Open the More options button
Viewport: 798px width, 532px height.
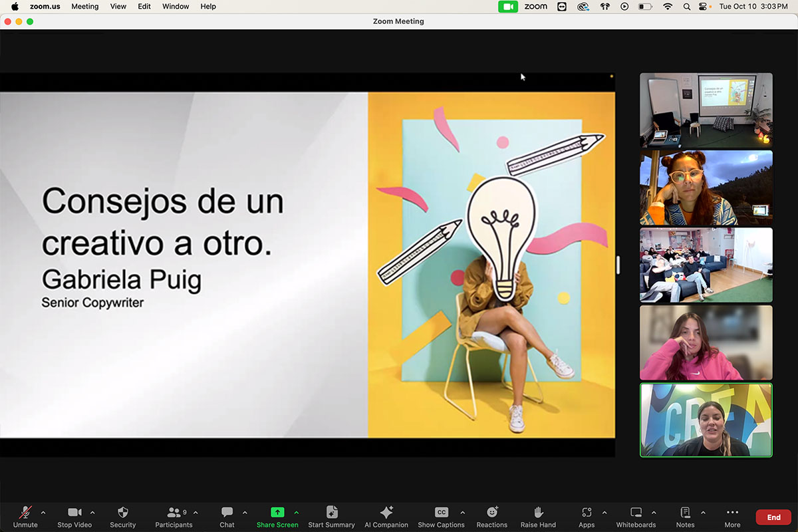[x=732, y=517]
